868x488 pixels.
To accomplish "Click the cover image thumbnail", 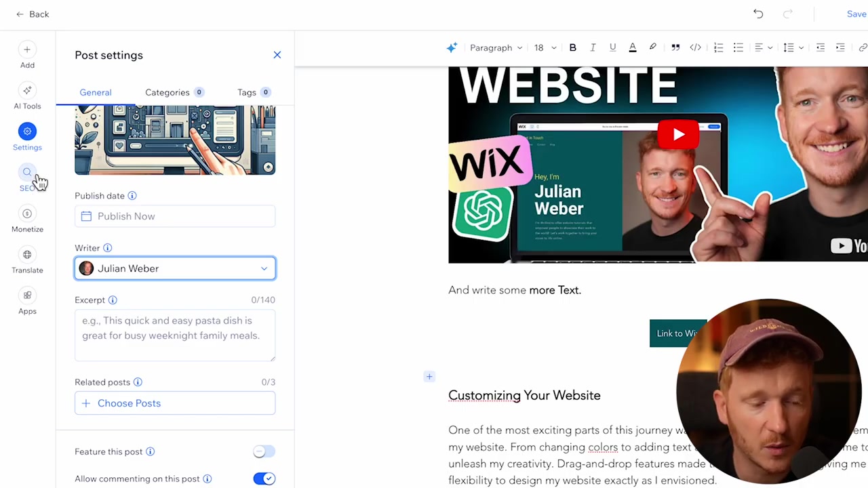I will tap(175, 140).
